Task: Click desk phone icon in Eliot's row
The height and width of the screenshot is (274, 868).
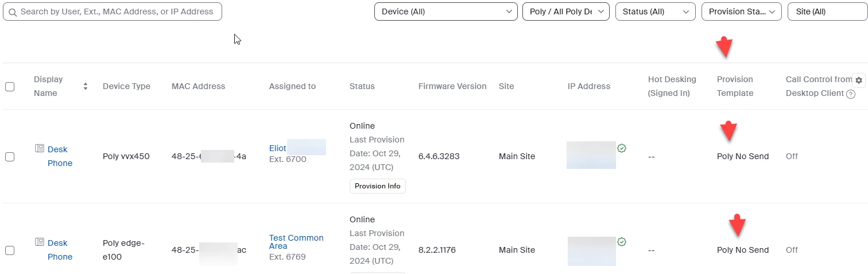Action: (40, 148)
